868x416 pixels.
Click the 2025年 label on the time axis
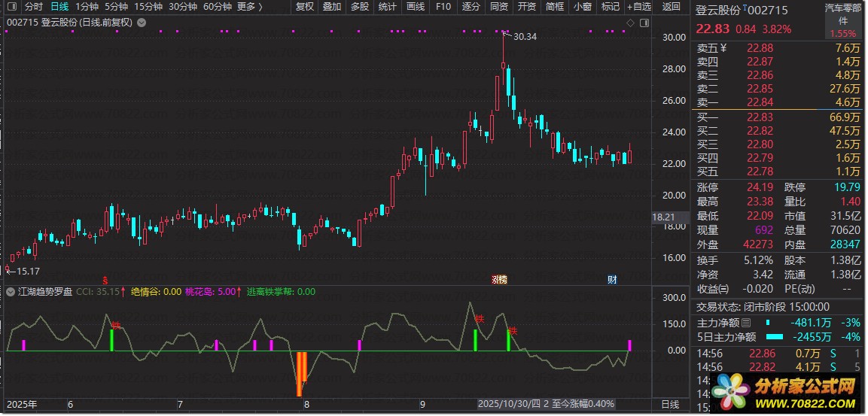(23, 405)
